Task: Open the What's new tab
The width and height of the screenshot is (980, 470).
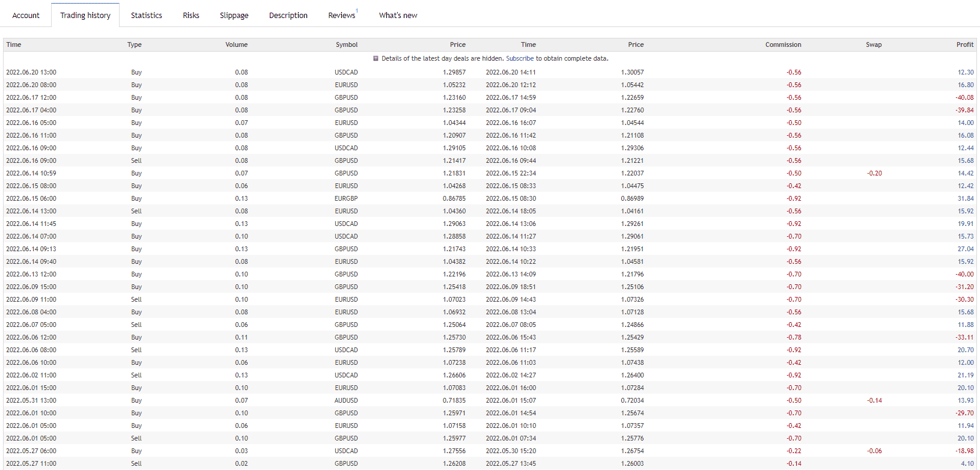Action: coord(398,15)
